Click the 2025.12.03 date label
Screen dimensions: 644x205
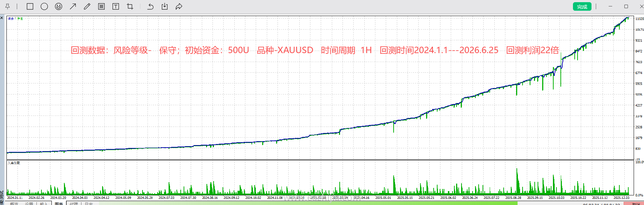pos(621,198)
